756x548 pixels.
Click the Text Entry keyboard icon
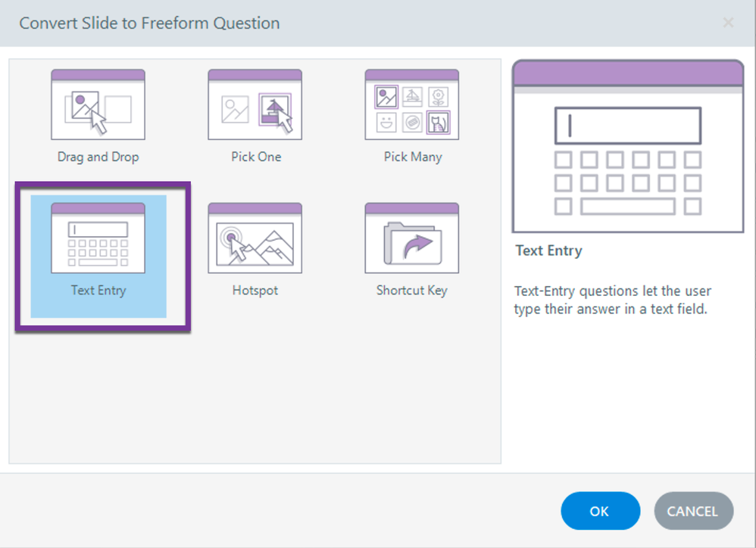click(x=98, y=238)
